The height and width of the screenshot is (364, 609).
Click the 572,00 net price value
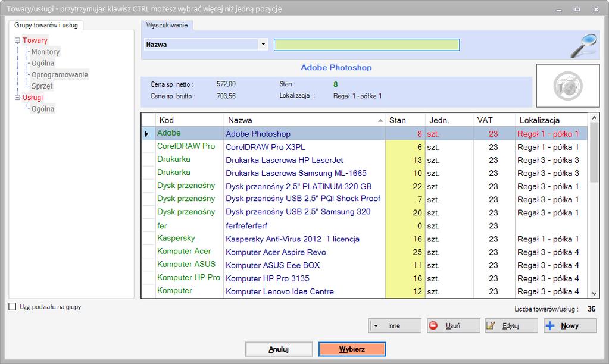click(x=226, y=84)
